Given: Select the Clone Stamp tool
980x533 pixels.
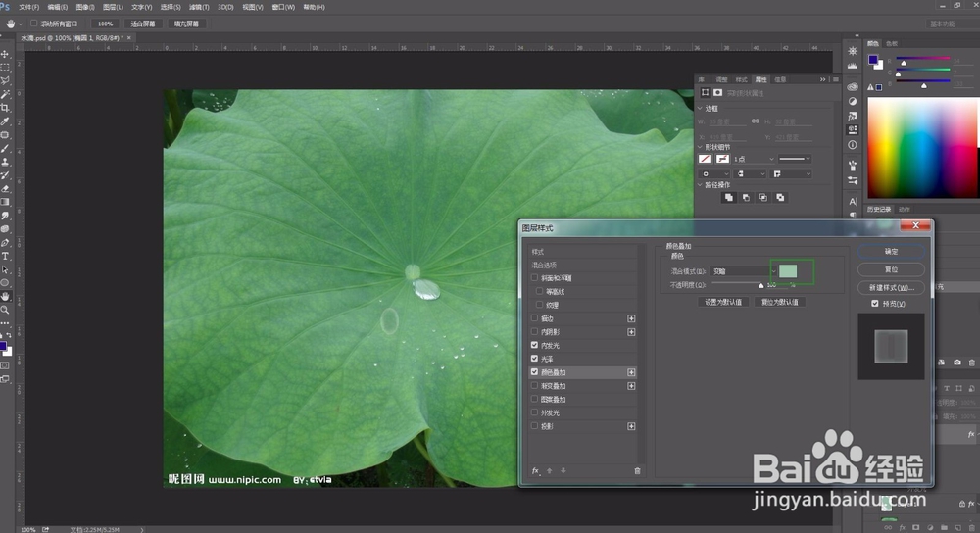Looking at the screenshot, I should (x=5, y=162).
